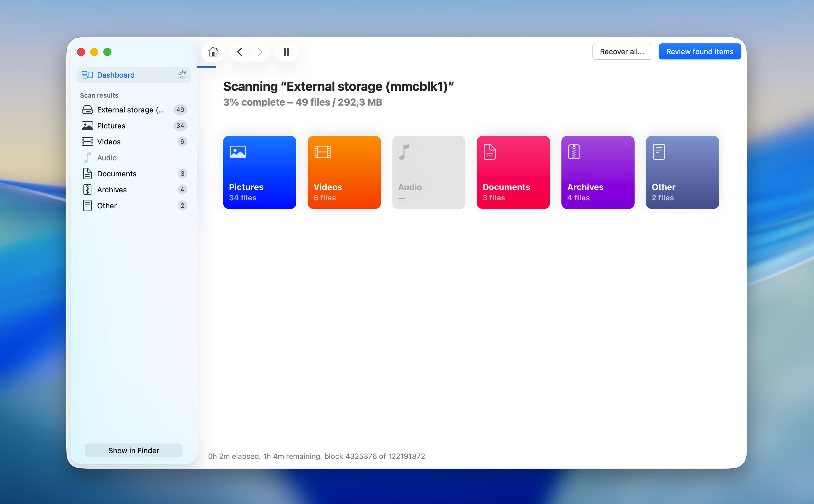Click the back navigation arrow
Image resolution: width=814 pixels, height=504 pixels.
239,52
